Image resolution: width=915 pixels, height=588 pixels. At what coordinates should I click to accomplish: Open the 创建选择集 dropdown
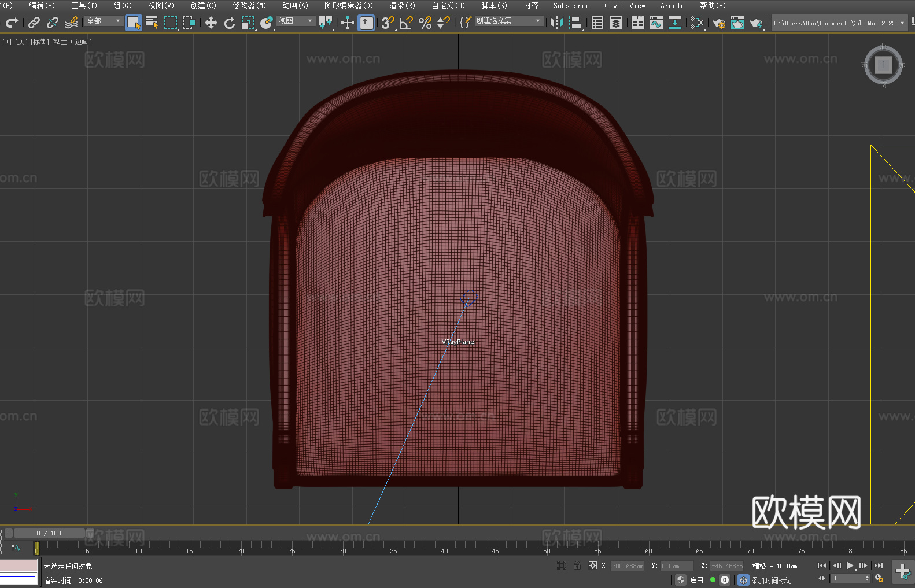click(509, 21)
